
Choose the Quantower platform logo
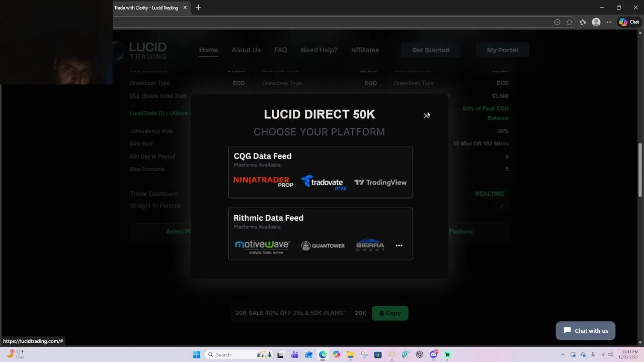(x=323, y=246)
